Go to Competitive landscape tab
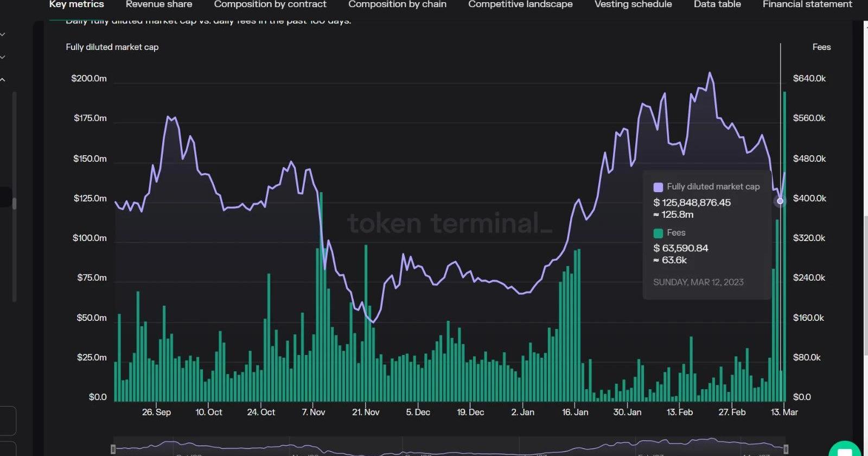 point(520,4)
